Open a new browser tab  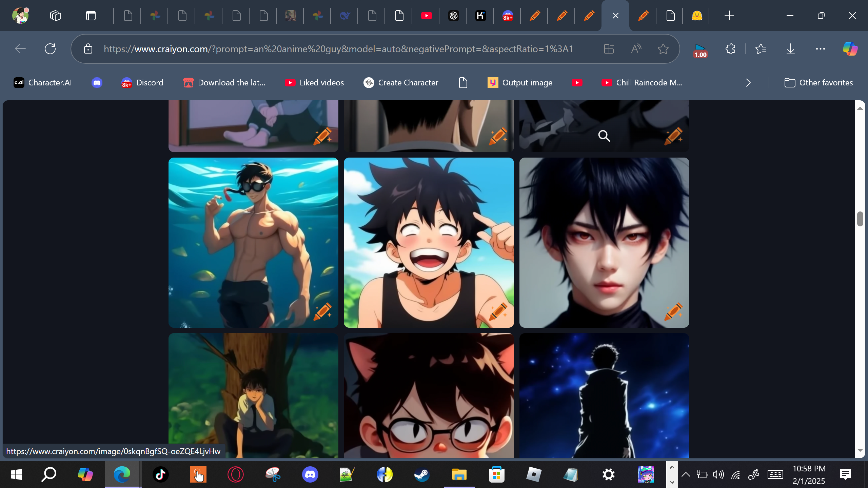click(x=729, y=16)
